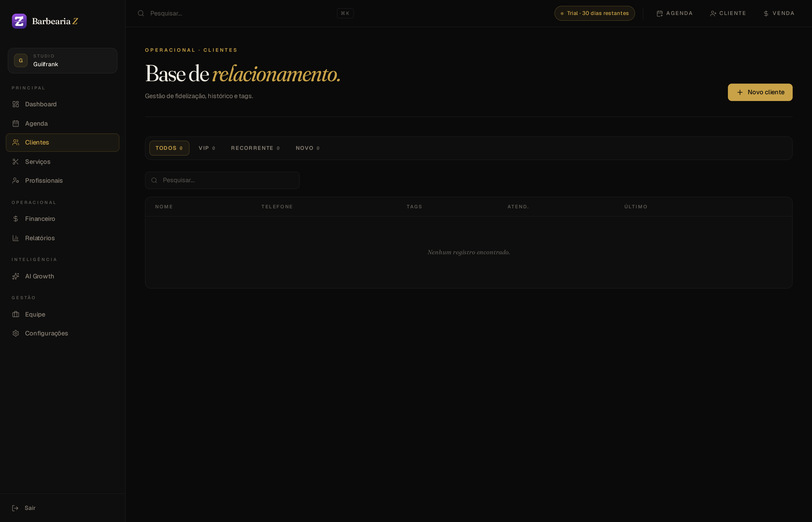This screenshot has height=522, width=812.
Task: Click the Barbearia Z brand name
Action: tap(55, 21)
